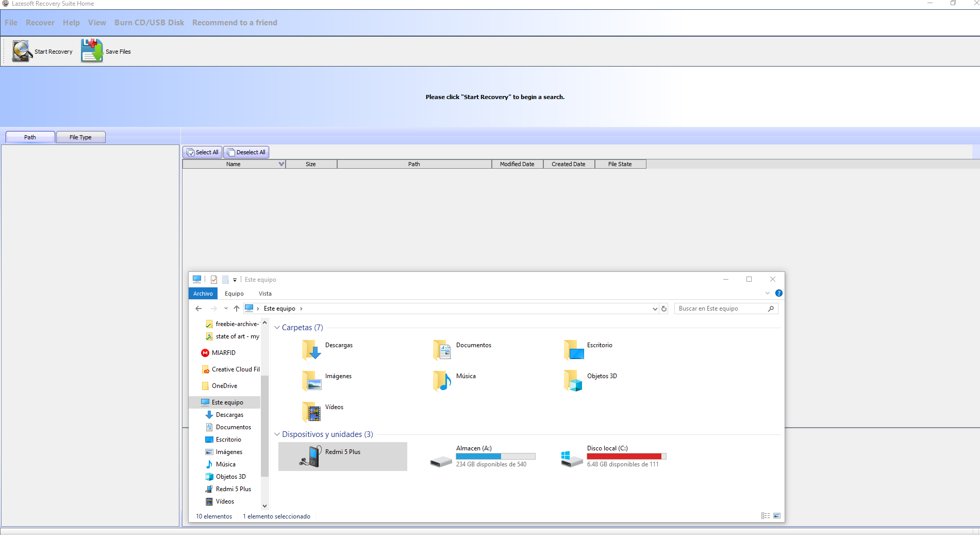Open the File menu in Lazesoft

pyautogui.click(x=11, y=23)
